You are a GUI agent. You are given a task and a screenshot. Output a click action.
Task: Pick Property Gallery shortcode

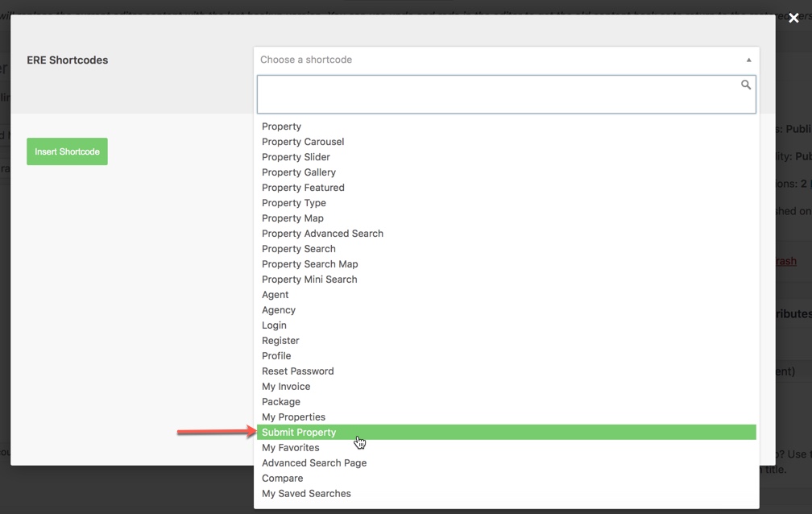(x=507, y=172)
